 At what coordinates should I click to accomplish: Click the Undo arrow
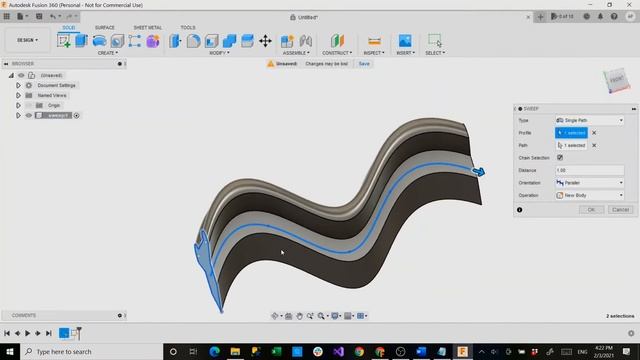pyautogui.click(x=53, y=17)
